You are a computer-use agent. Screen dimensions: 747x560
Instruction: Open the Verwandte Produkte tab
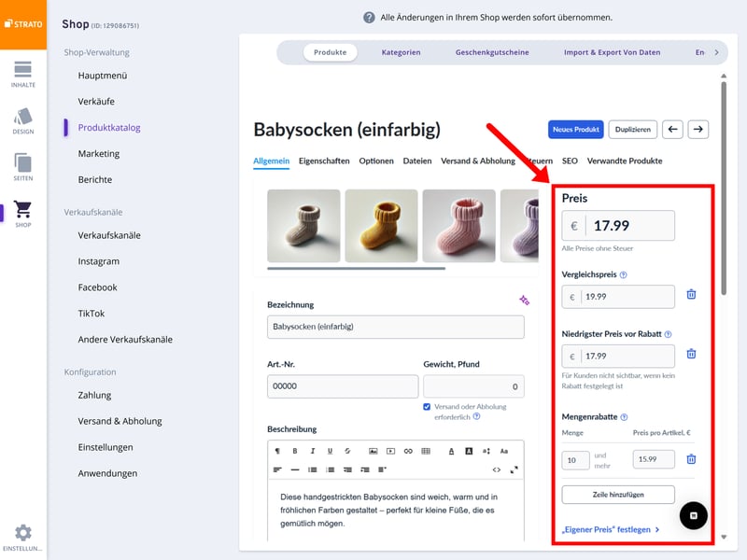click(x=625, y=161)
